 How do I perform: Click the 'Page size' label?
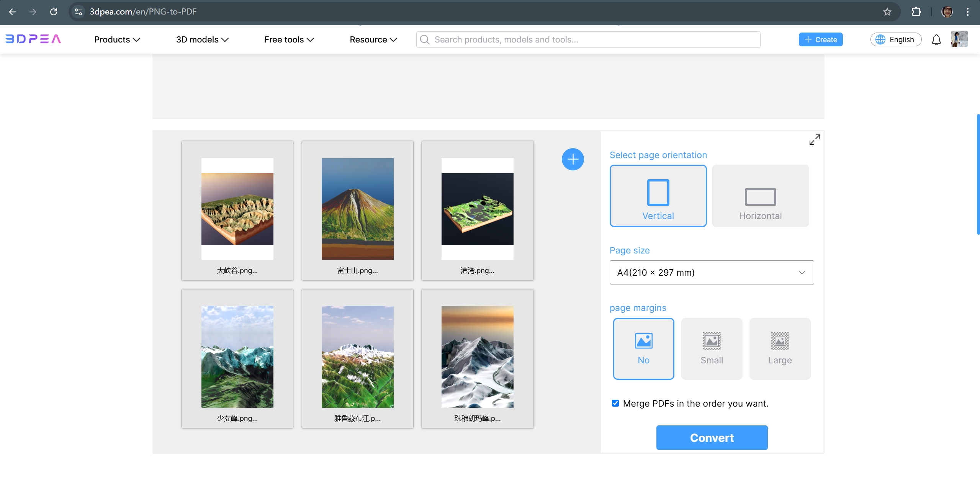(630, 250)
